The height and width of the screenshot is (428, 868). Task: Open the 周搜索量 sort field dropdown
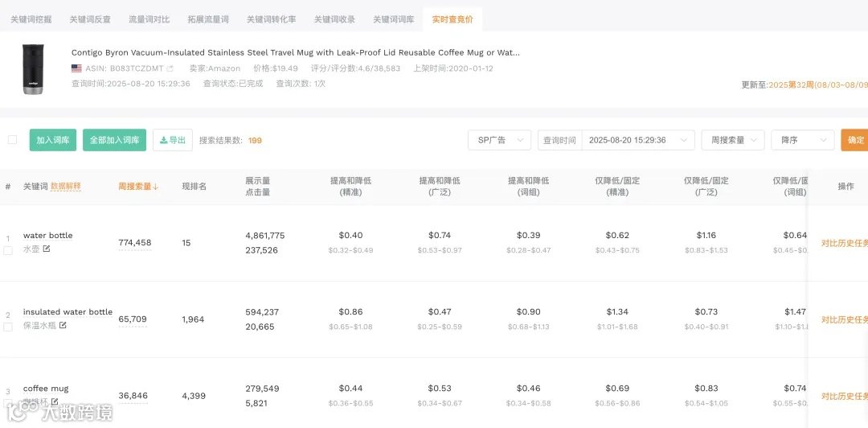point(733,140)
